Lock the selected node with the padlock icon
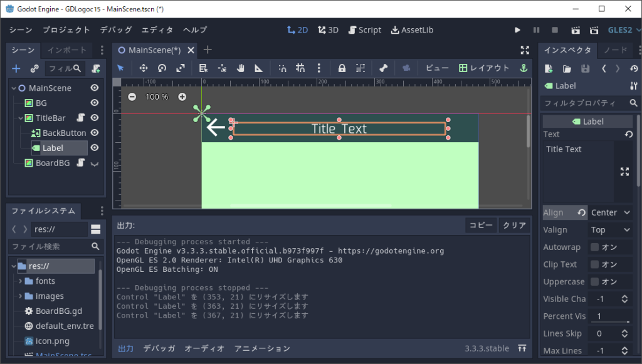The image size is (642, 364). click(342, 68)
